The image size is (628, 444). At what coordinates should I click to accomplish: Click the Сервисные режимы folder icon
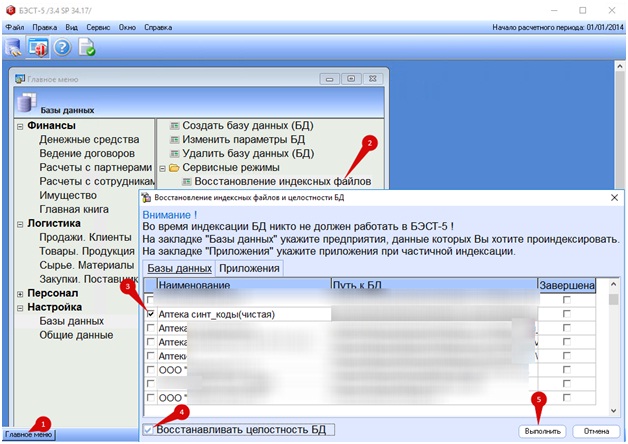pyautogui.click(x=174, y=168)
